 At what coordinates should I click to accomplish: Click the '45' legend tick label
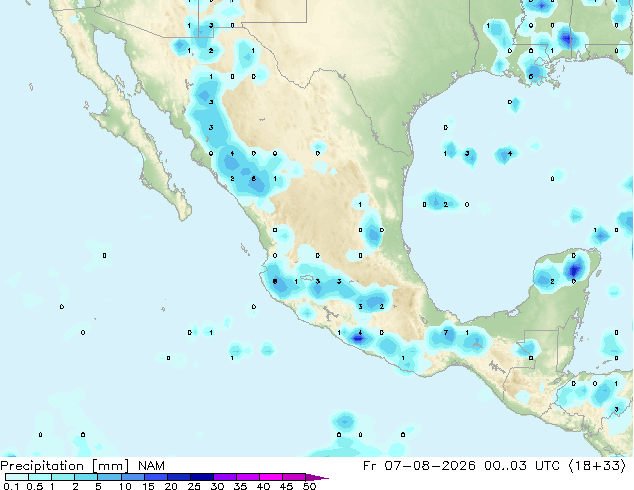(286, 486)
